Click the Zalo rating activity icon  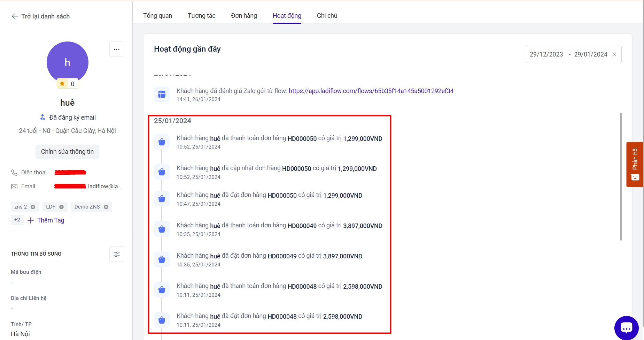click(x=162, y=95)
